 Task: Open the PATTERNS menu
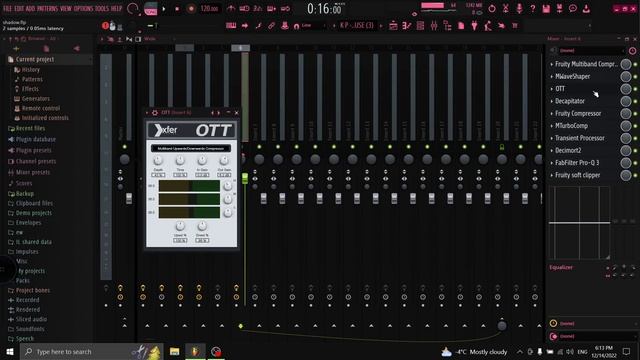click(48, 8)
